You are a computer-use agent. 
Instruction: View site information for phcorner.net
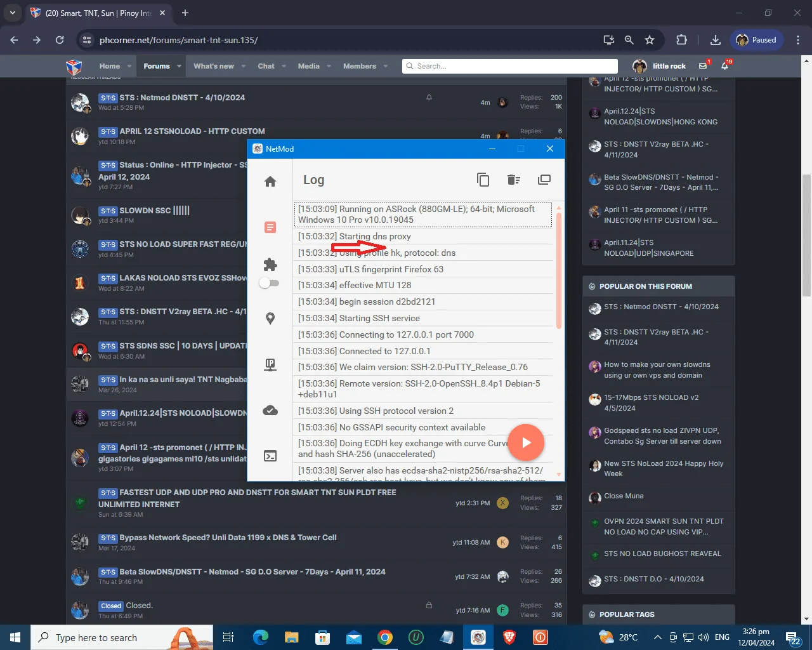tap(86, 40)
